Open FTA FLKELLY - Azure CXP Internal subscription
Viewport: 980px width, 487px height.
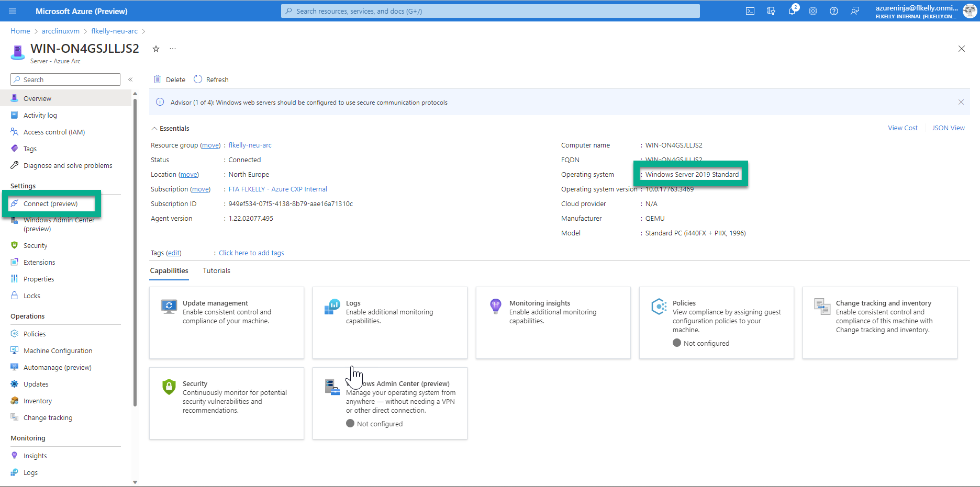point(277,189)
